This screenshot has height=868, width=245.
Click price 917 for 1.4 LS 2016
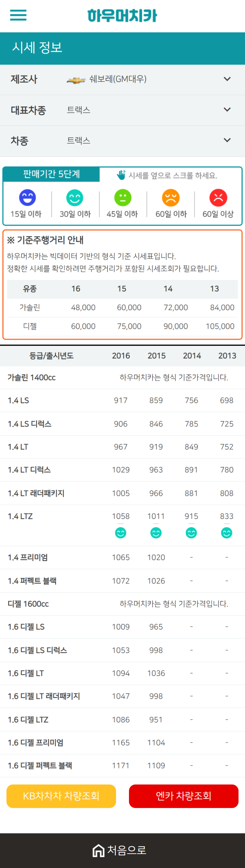pyautogui.click(x=120, y=400)
